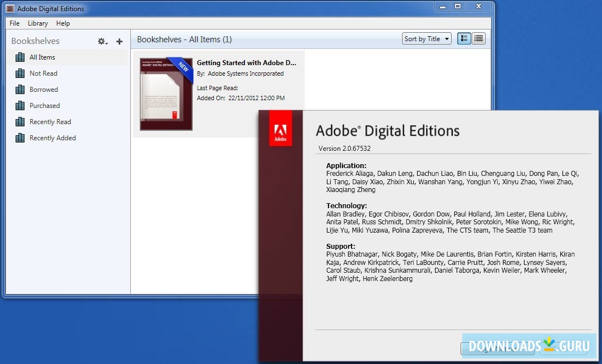
Task: Open the Library menu
Action: (x=38, y=23)
